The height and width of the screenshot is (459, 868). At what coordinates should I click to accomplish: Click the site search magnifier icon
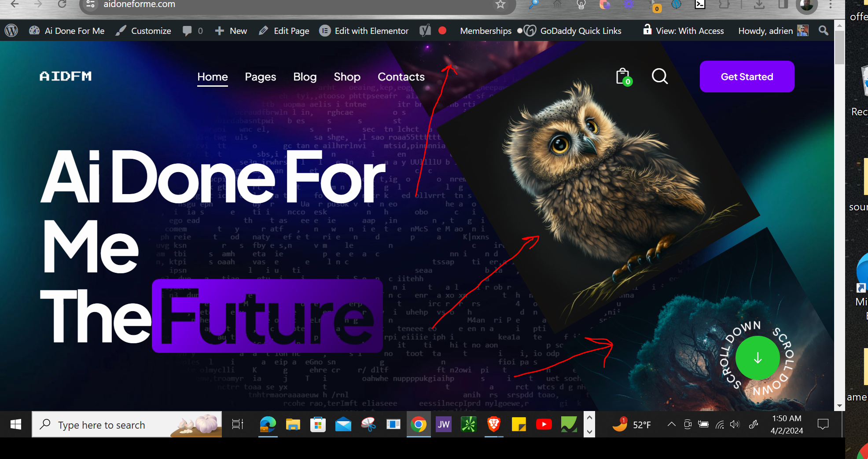pos(659,76)
